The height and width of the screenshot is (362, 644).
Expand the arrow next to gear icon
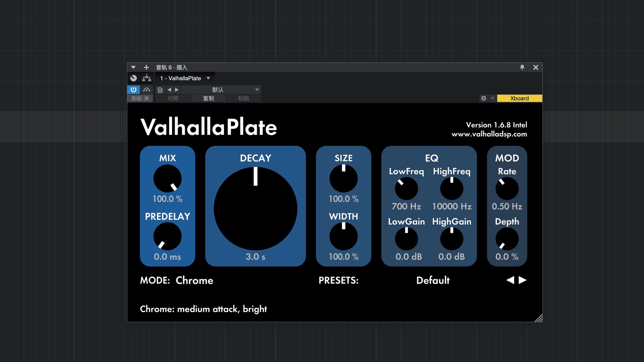pos(492,98)
